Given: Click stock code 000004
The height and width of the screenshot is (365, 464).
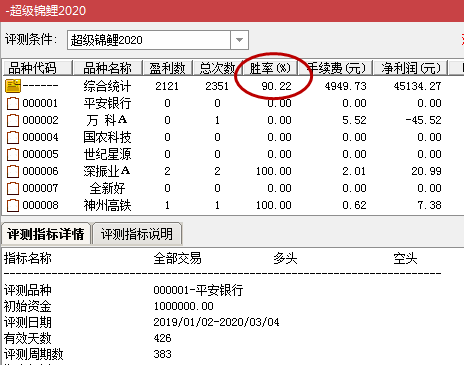Looking at the screenshot, I should pos(40,137).
